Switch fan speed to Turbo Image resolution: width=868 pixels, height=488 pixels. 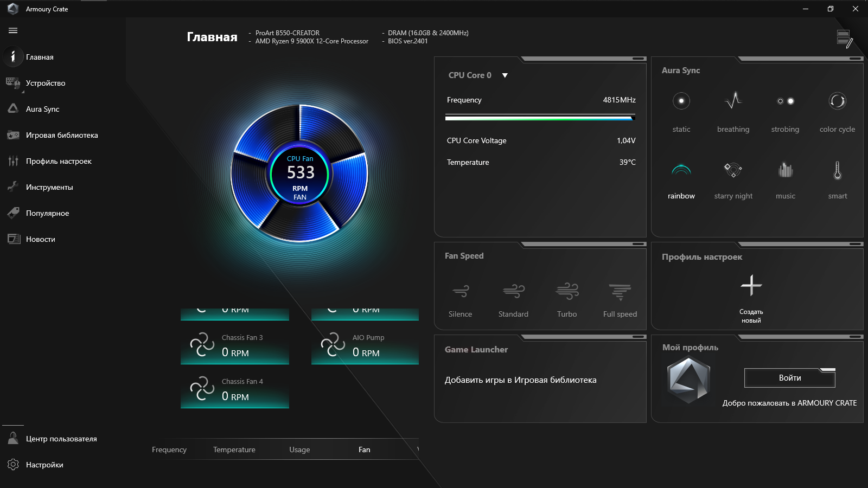(566, 298)
